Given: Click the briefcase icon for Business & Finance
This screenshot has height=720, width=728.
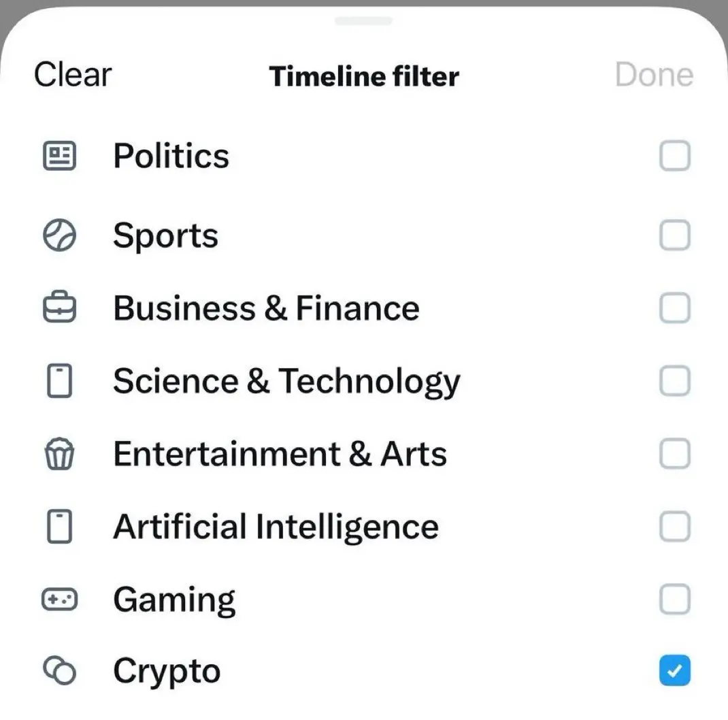Looking at the screenshot, I should pyautogui.click(x=60, y=309).
